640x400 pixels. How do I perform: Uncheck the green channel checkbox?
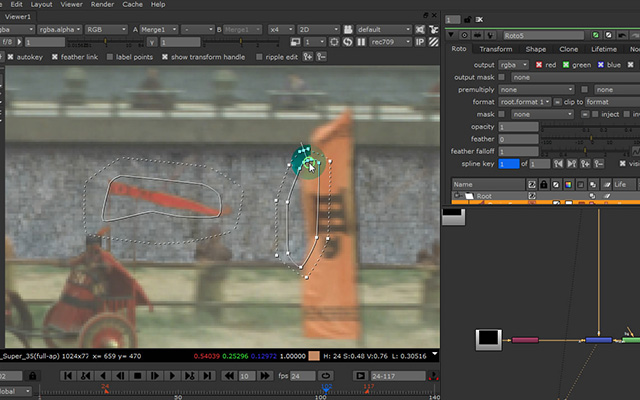[x=566, y=64]
